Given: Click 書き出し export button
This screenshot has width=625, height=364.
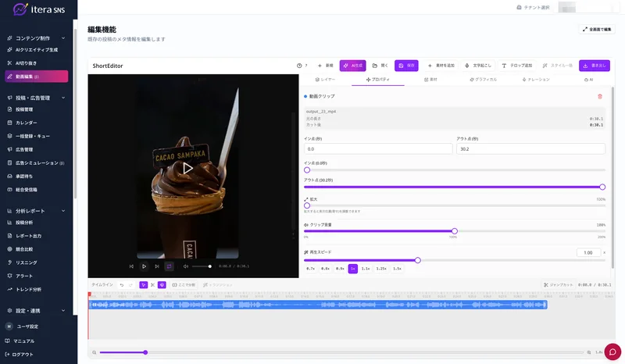Looking at the screenshot, I should (x=595, y=66).
